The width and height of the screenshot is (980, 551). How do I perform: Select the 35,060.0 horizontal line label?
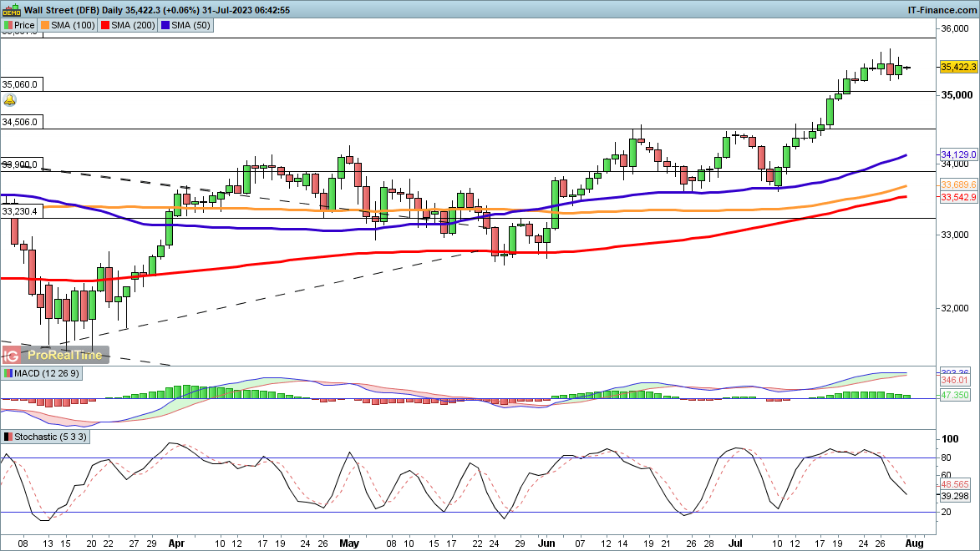(x=21, y=84)
